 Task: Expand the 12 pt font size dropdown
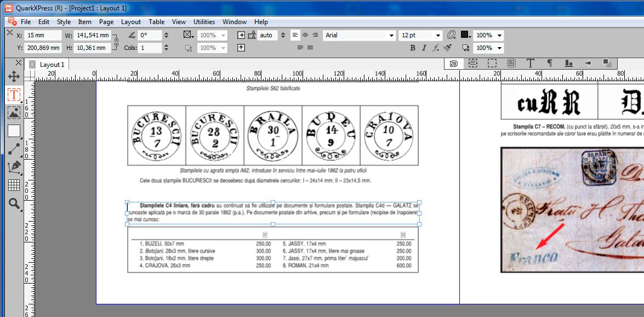[437, 36]
